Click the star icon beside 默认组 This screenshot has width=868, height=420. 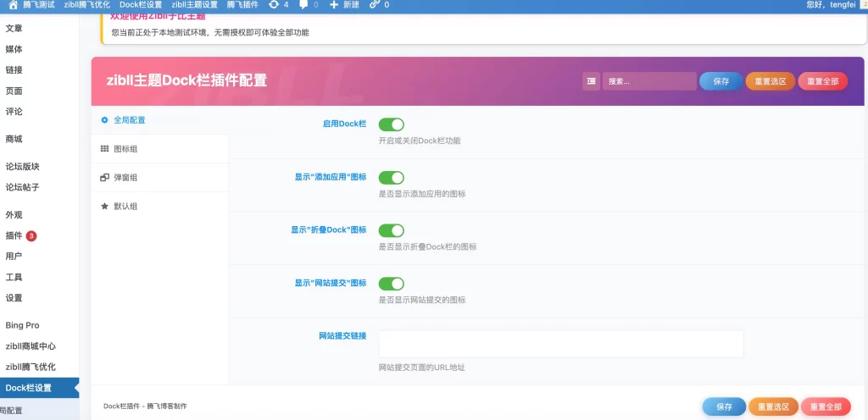104,206
